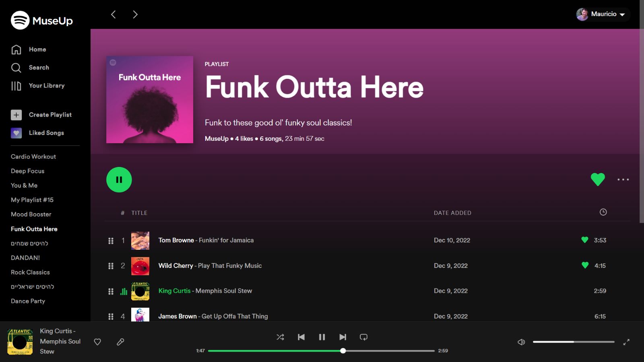Screen dimensions: 644x362
Task: Enter fullscreen with the expand icon
Action: 626,342
